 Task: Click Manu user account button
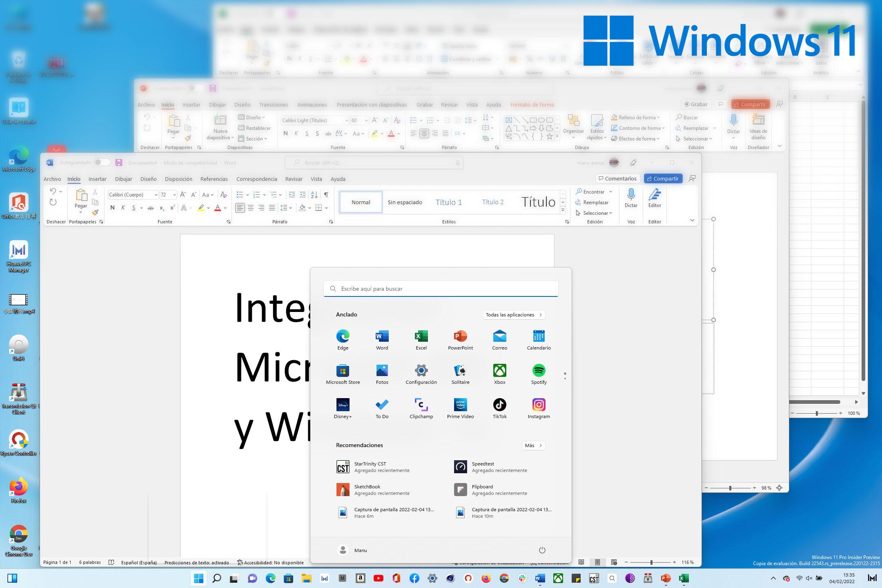[x=353, y=550]
